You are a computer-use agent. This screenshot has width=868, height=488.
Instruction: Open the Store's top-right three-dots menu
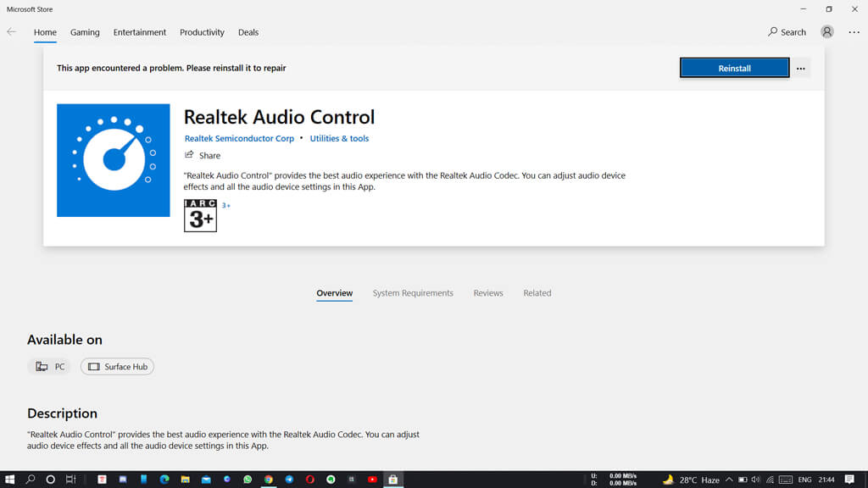[854, 32]
